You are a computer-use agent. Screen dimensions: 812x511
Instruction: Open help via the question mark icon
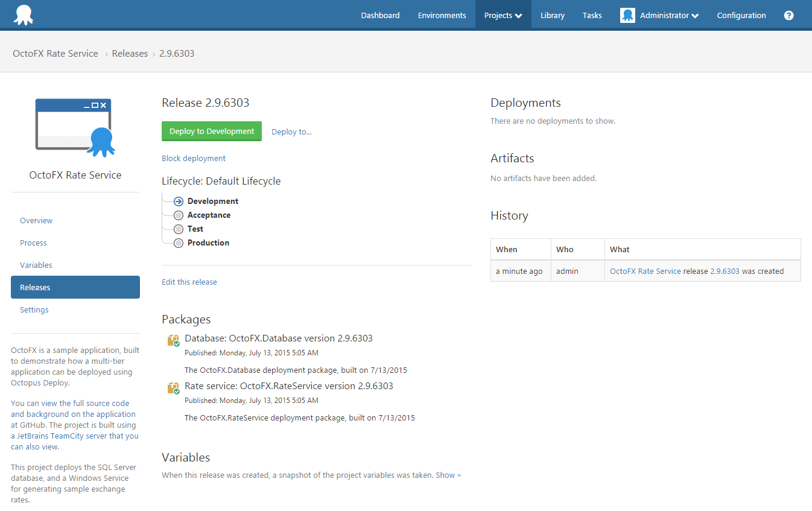[x=788, y=15]
